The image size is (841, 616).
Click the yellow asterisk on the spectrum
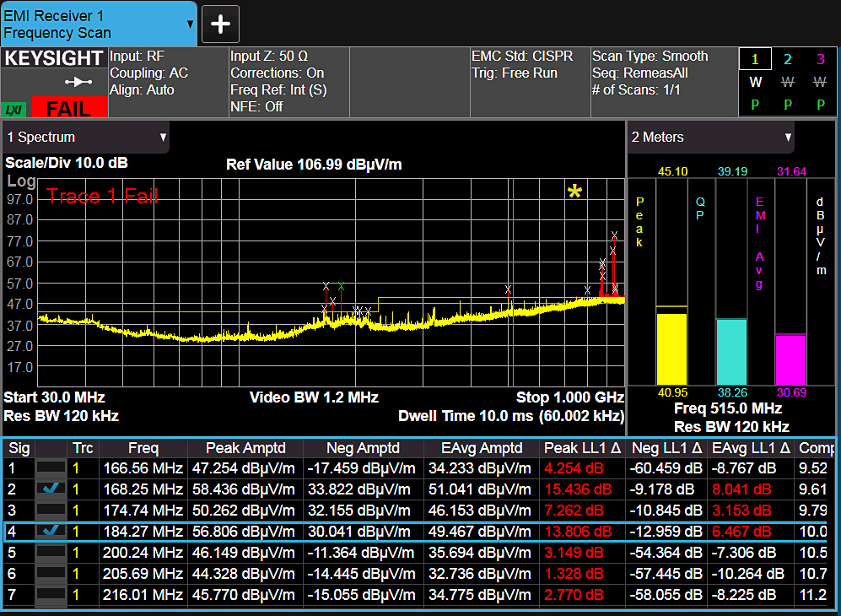(x=574, y=192)
